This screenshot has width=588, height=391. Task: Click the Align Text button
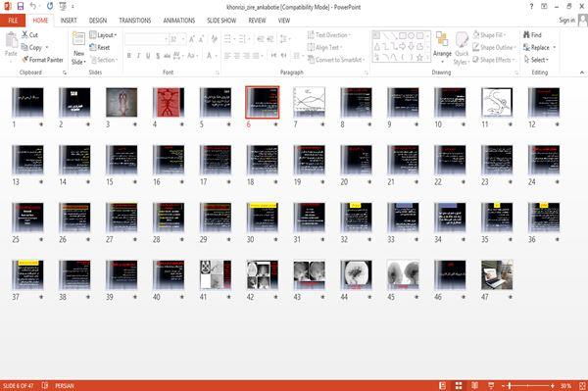(x=324, y=47)
